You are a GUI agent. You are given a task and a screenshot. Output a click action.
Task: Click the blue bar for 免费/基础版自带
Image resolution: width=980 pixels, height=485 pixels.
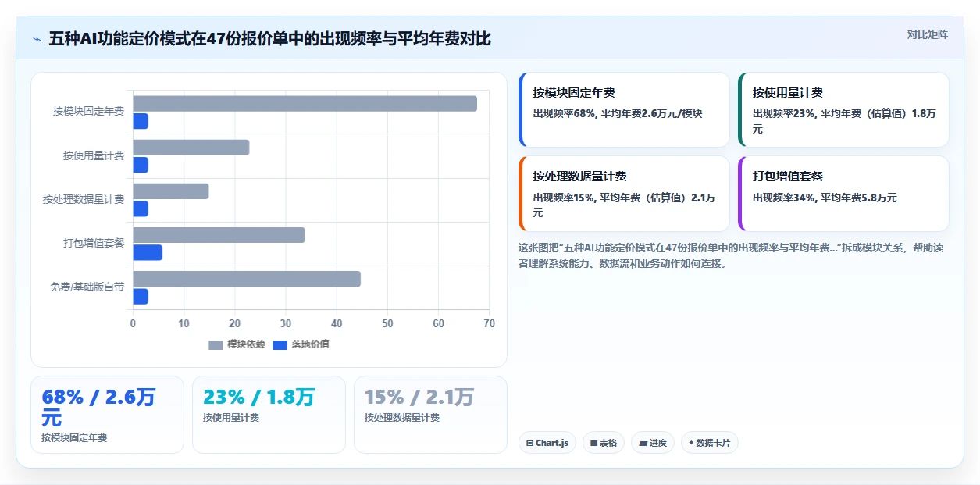(140, 296)
